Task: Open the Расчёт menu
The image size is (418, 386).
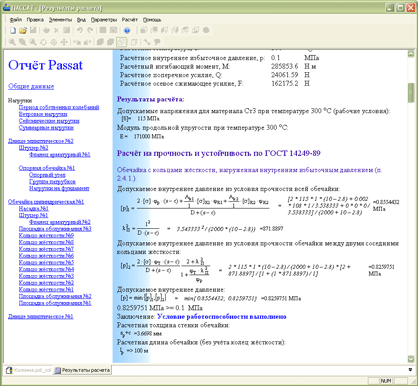Action: point(130,20)
